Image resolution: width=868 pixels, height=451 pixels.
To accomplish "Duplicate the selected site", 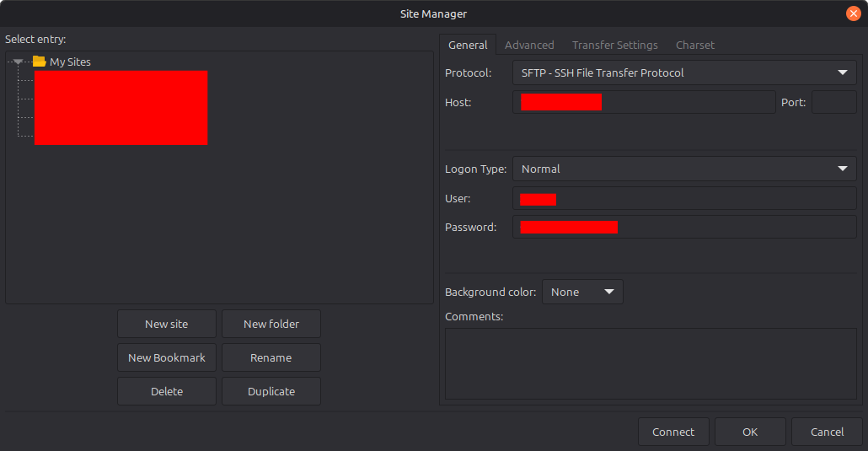I will [x=271, y=391].
